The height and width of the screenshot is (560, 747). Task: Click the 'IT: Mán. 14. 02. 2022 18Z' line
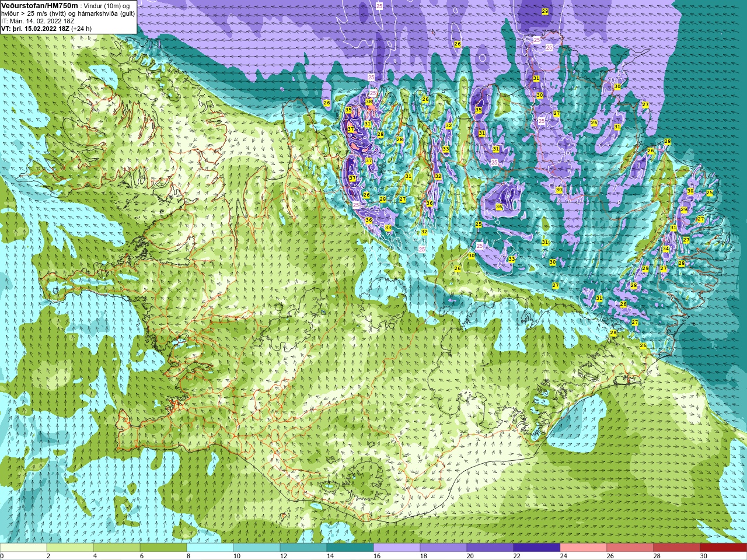point(38,22)
